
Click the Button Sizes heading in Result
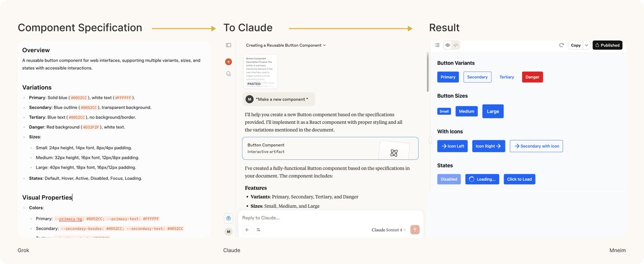click(452, 96)
